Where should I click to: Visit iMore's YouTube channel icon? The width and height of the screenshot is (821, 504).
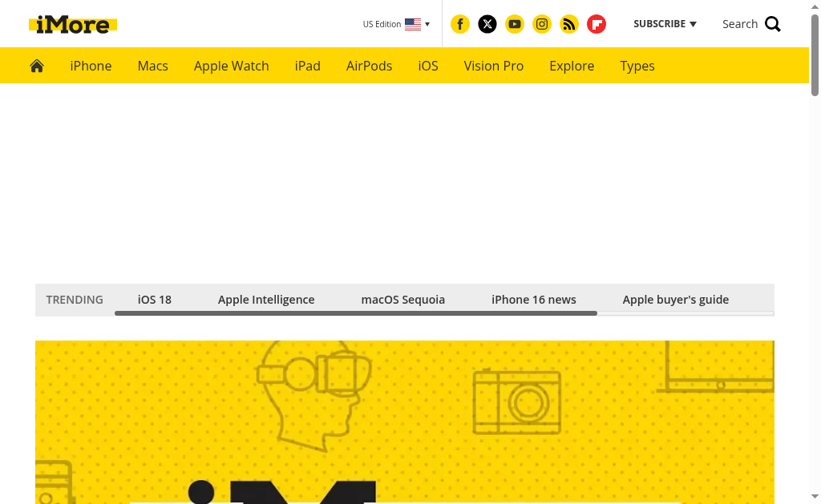tap(514, 24)
